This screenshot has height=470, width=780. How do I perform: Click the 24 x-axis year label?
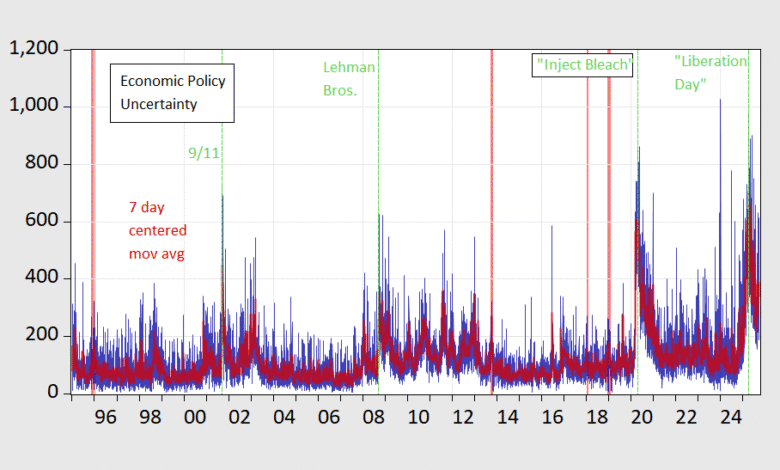click(x=732, y=414)
